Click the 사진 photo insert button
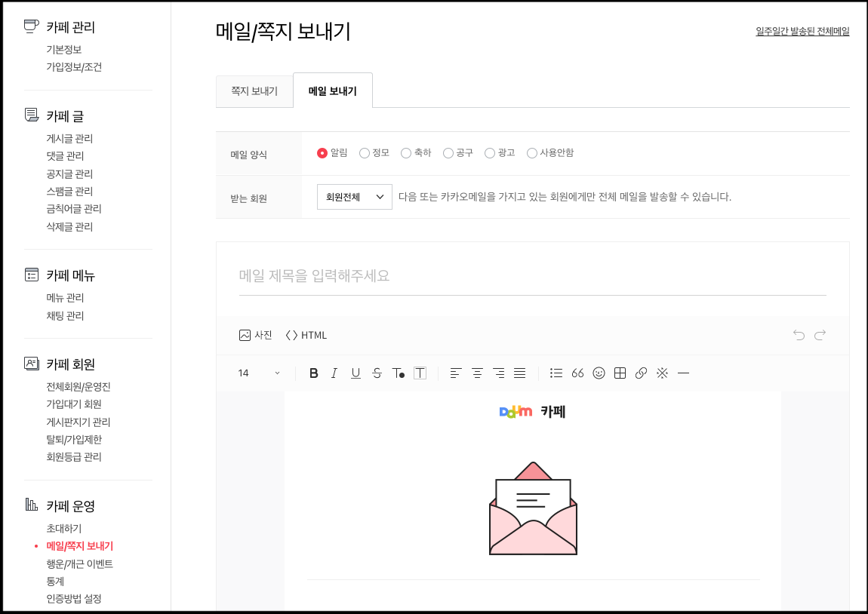The width and height of the screenshot is (868, 614). click(x=256, y=335)
